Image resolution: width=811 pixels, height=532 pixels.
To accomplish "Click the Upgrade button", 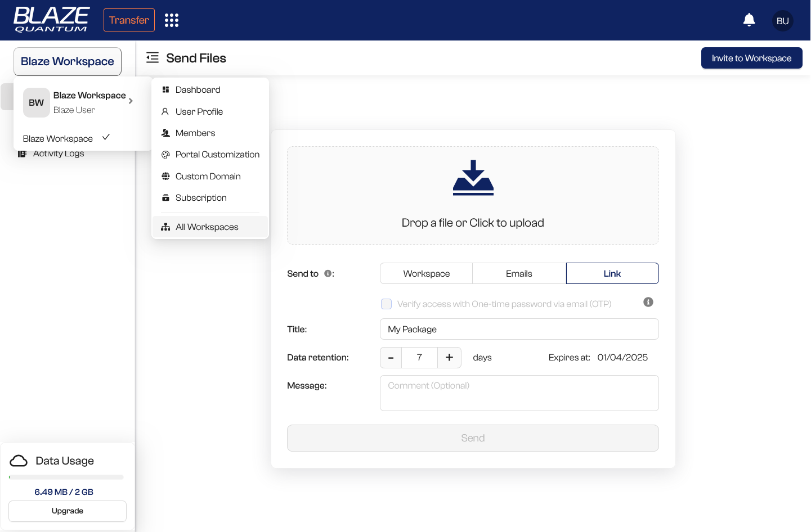I will (68, 511).
